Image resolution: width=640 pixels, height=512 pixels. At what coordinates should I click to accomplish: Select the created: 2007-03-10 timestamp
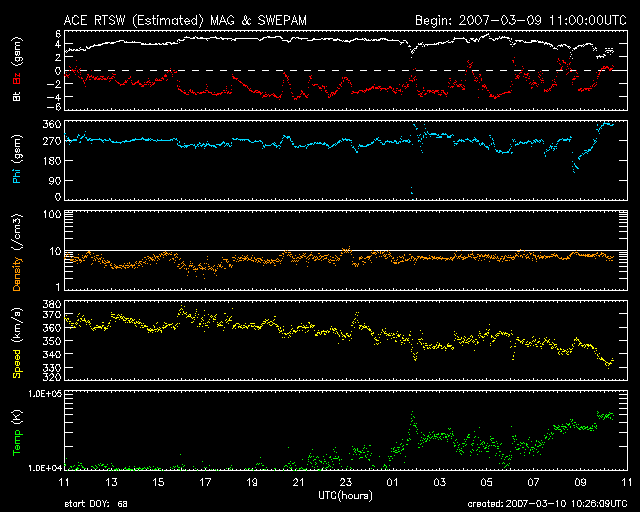547,504
